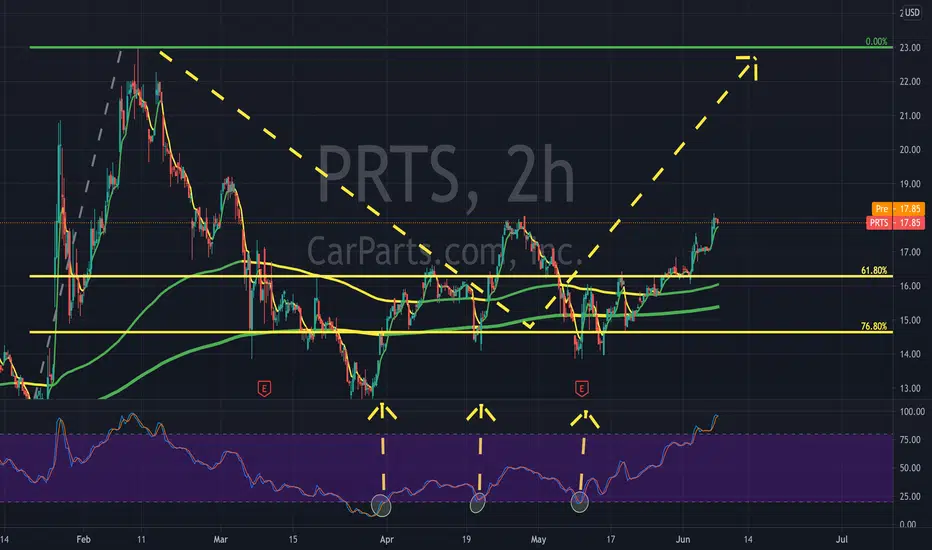Image resolution: width=932 pixels, height=550 pixels.
Task: Click the 15 date label after Mar
Action: click(x=292, y=539)
